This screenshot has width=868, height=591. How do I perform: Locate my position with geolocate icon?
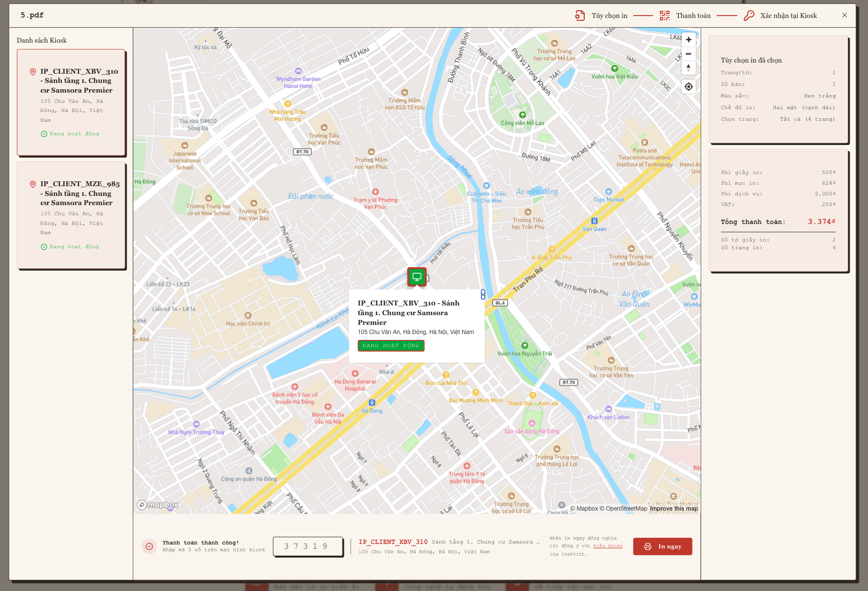689,87
